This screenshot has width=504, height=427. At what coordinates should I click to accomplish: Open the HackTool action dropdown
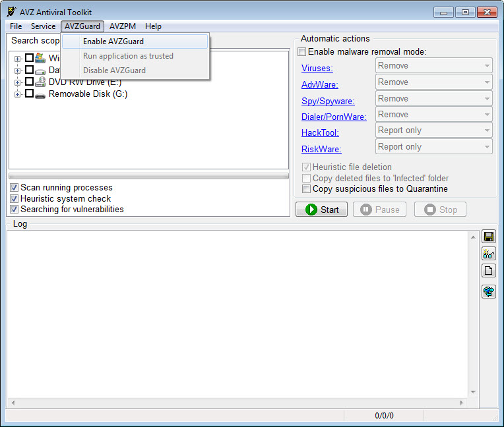tap(433, 130)
